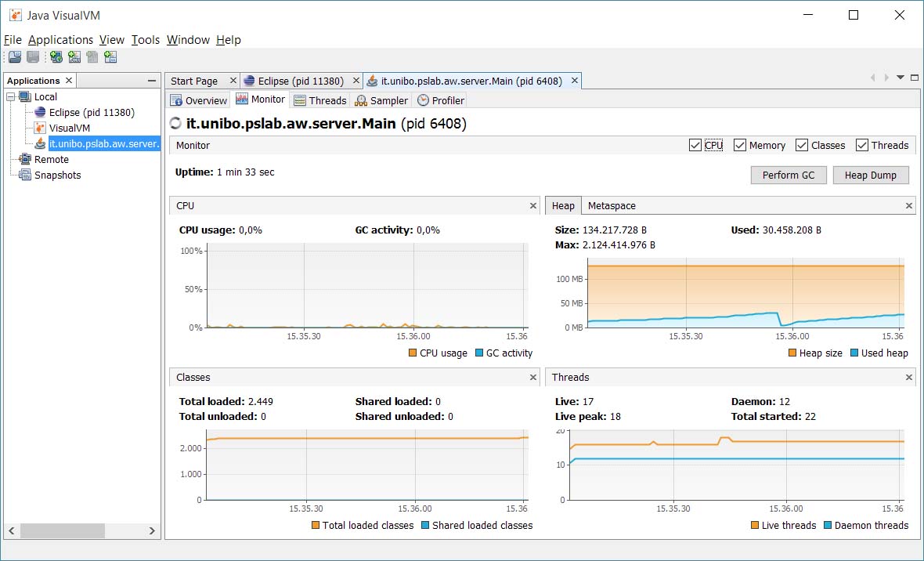Open the document tabs list dropdown arrow
This screenshot has width=924, height=561.
pos(901,78)
